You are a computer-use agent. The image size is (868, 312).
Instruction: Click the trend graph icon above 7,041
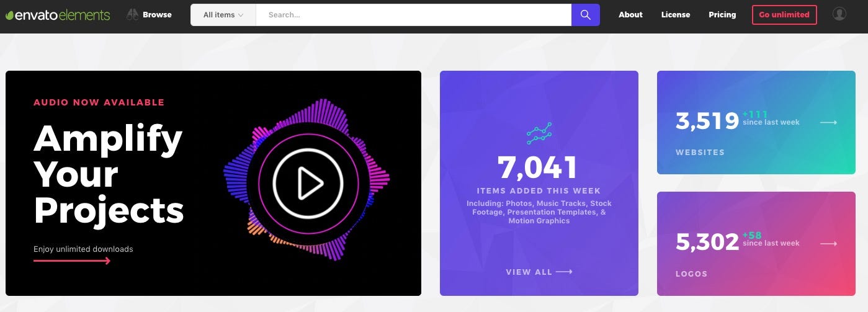pos(539,133)
